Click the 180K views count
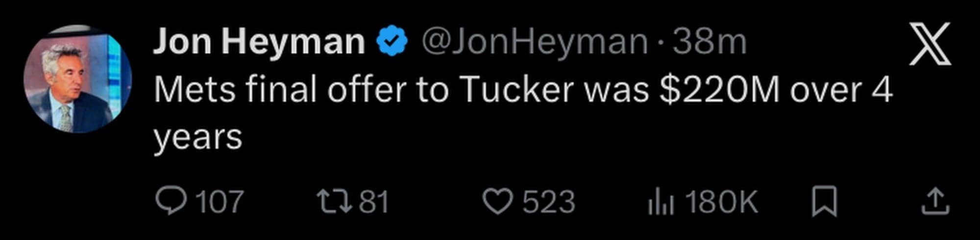980x240 pixels. [721, 201]
